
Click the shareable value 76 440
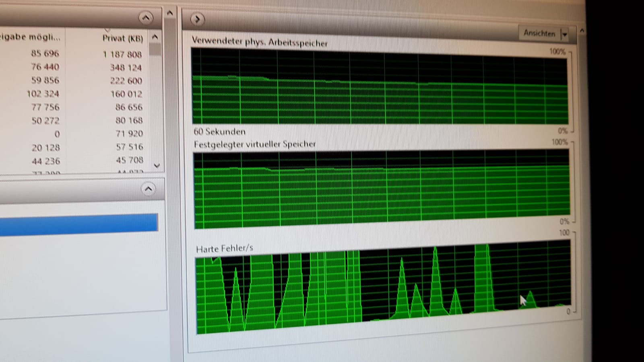coord(45,67)
